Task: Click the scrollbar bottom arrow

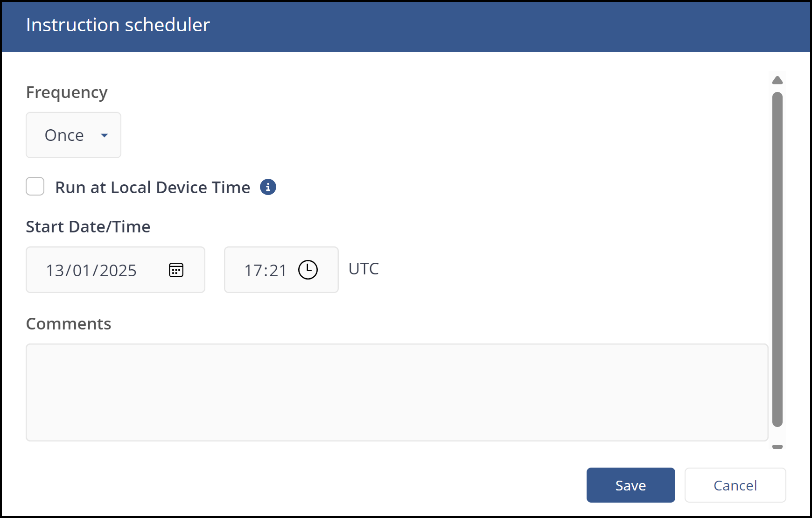Action: click(777, 447)
